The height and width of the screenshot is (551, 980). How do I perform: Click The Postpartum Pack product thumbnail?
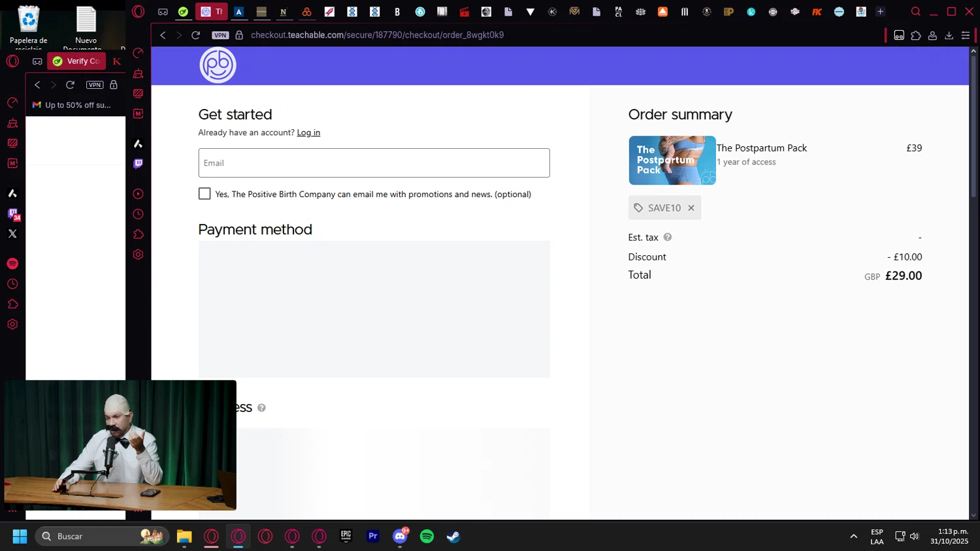pos(672,161)
